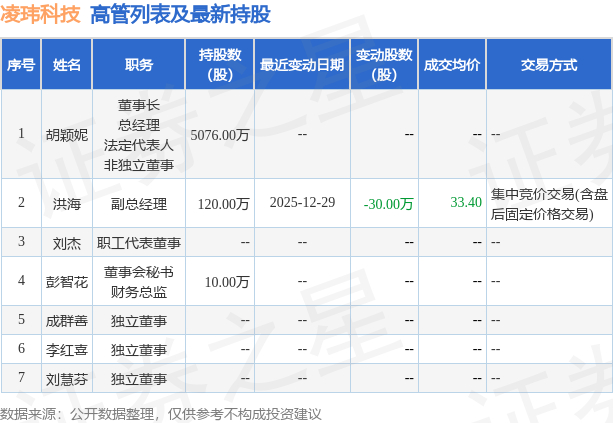Select the 职务 column header
Image resolution: width=613 pixels, height=423 pixels.
(x=139, y=65)
